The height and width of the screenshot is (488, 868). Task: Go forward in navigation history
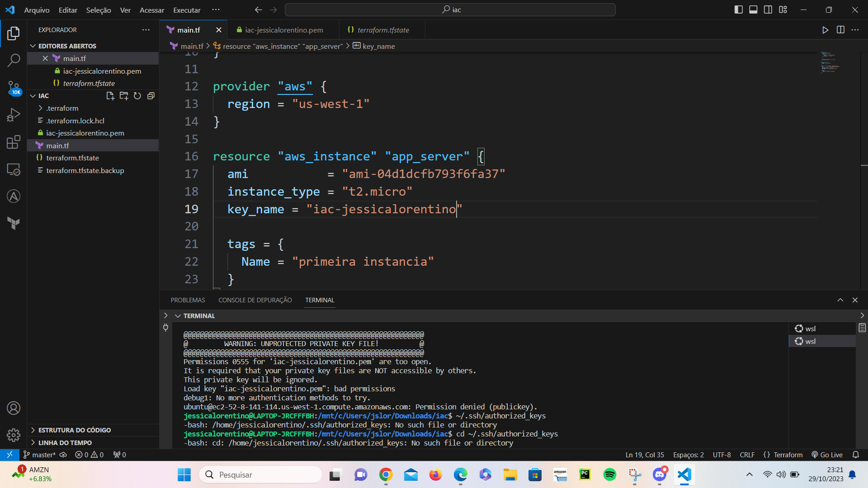point(274,10)
